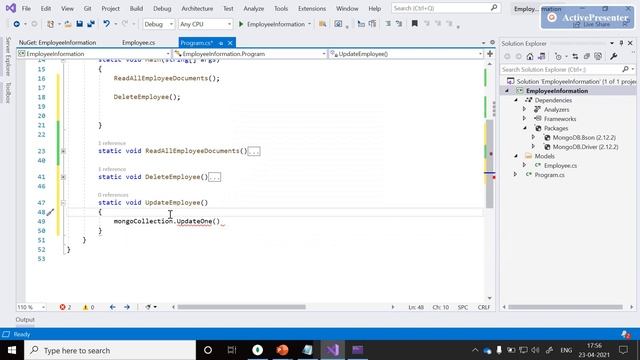Click the Save All icon
Viewport: 640px width, 360px height.
(x=91, y=24)
